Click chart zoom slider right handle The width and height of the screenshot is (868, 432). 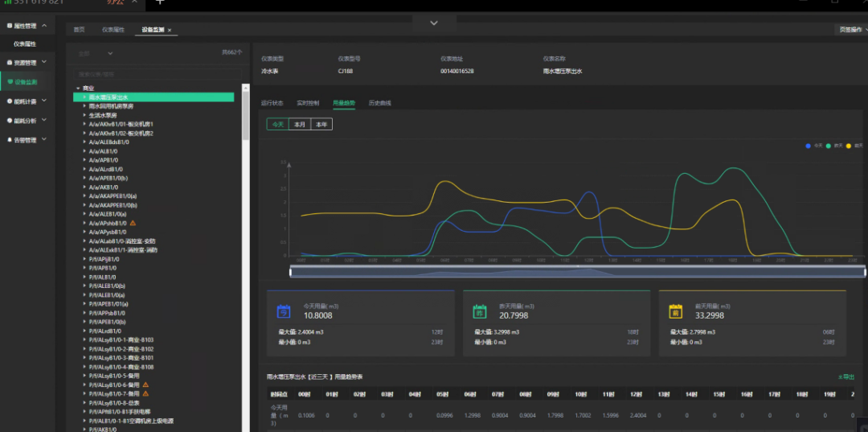coord(865,272)
